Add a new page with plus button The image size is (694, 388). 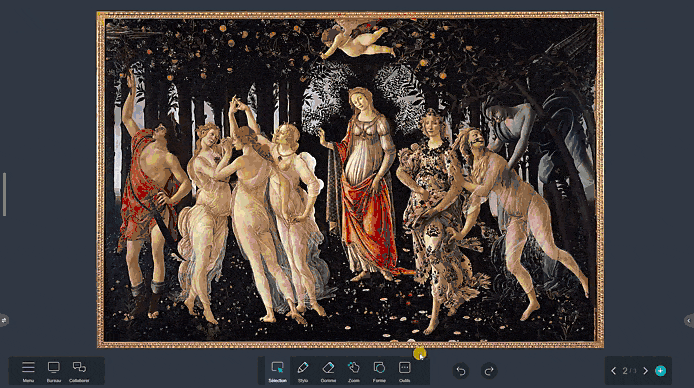660,371
